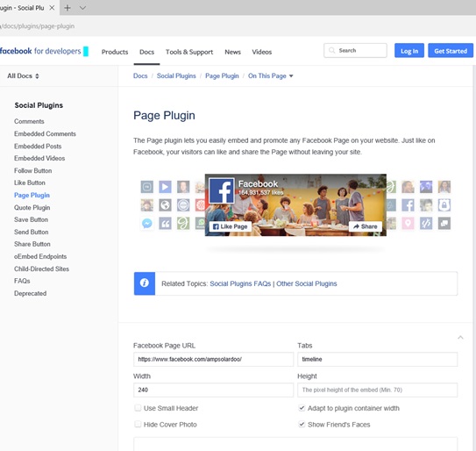The height and width of the screenshot is (451, 476).
Task: Open Send Button in sidebar
Action: [31, 232]
